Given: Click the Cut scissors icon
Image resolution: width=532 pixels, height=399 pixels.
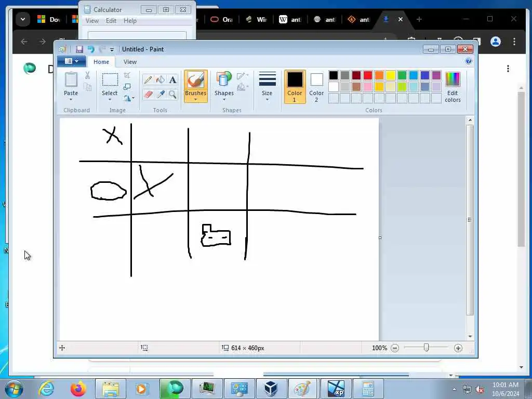Looking at the screenshot, I should click(87, 75).
